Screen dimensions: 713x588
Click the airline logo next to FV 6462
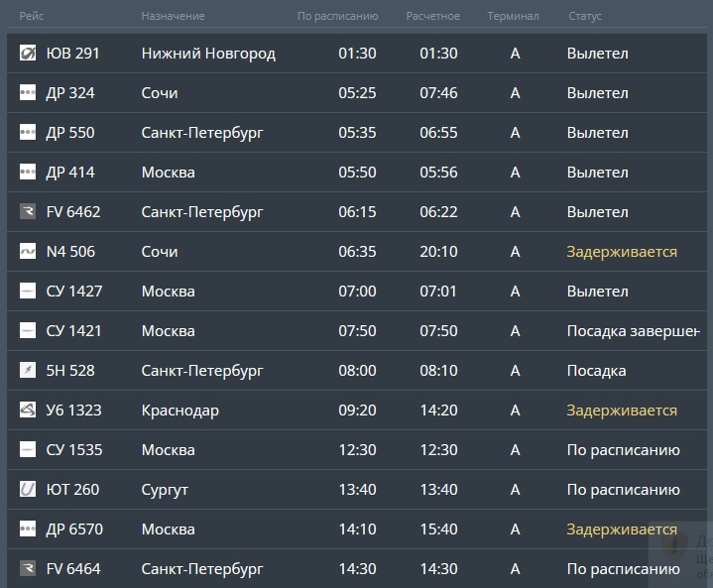[28, 212]
